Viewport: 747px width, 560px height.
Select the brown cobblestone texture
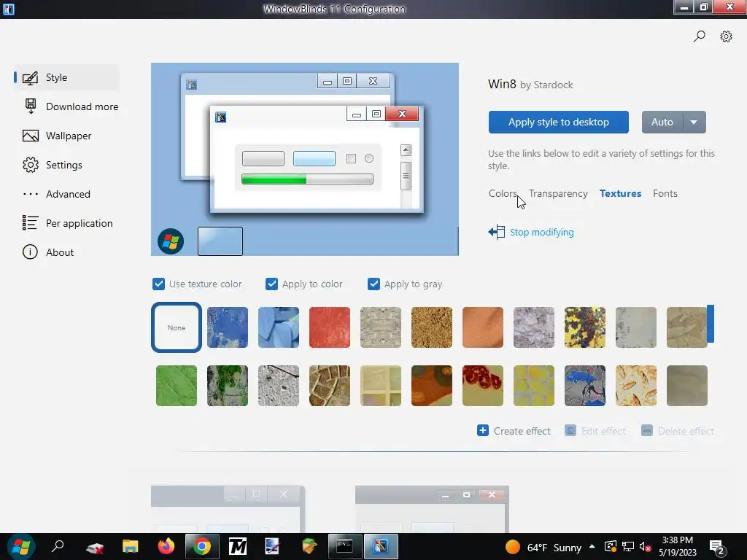(x=329, y=386)
